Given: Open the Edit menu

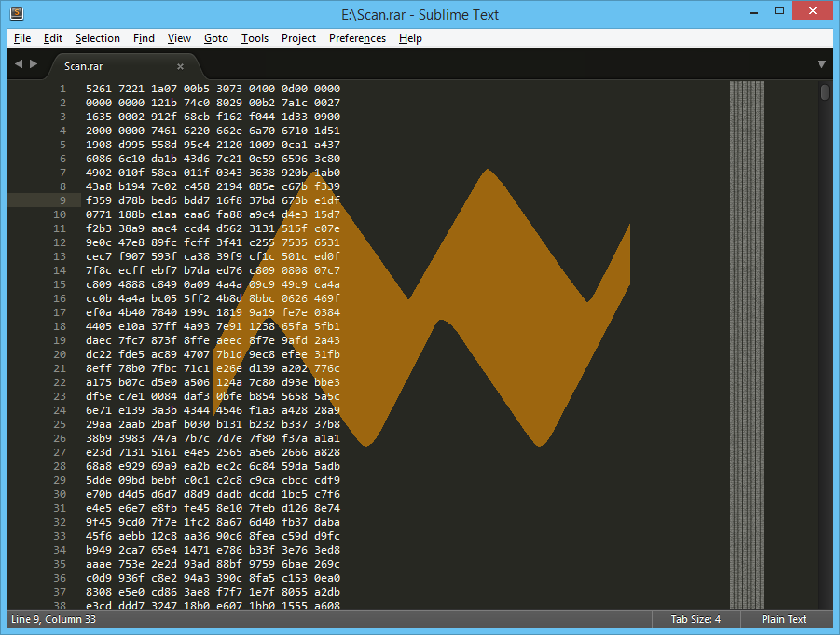Looking at the screenshot, I should tap(52, 38).
